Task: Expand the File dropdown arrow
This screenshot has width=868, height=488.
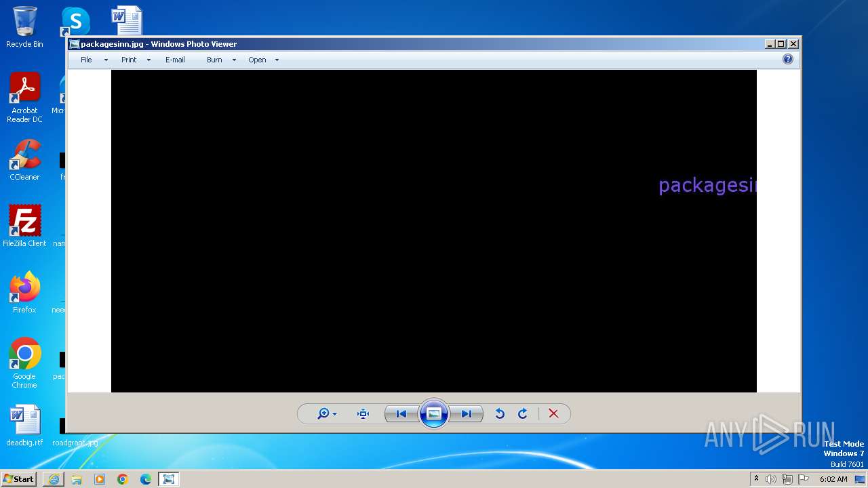Action: click(x=106, y=60)
